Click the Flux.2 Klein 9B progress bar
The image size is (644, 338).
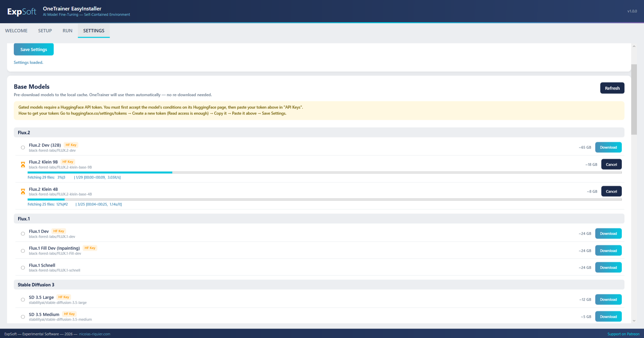point(324,172)
